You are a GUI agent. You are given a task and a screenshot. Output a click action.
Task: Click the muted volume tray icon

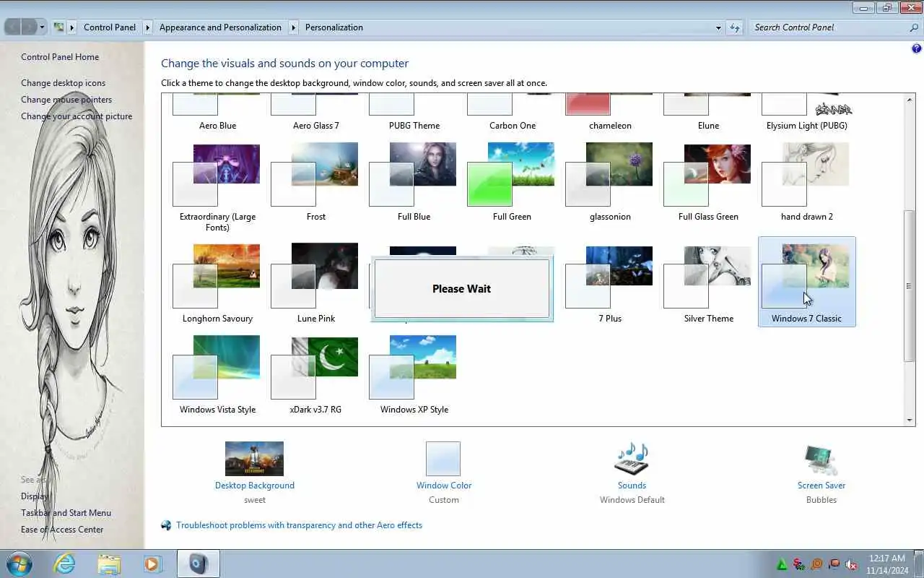(x=851, y=564)
